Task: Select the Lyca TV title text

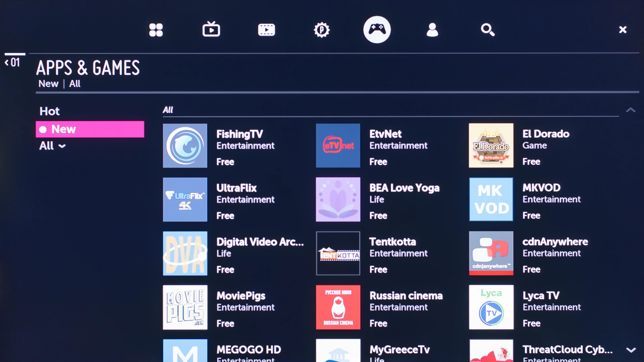Action: coord(541,296)
